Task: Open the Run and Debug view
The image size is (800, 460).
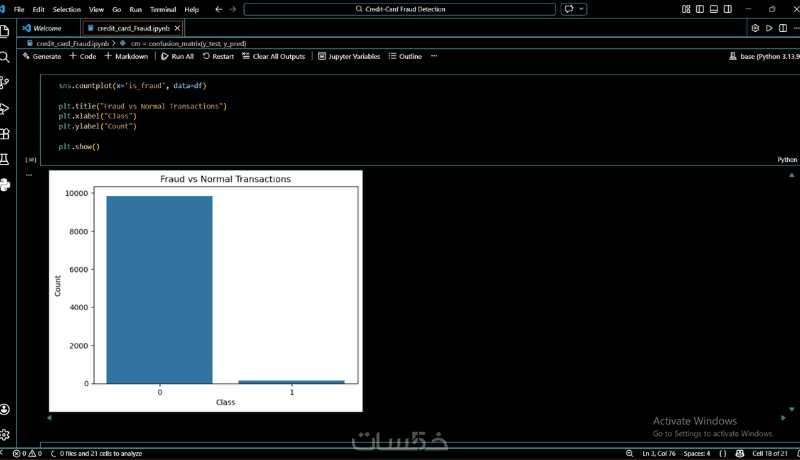Action: [5, 108]
